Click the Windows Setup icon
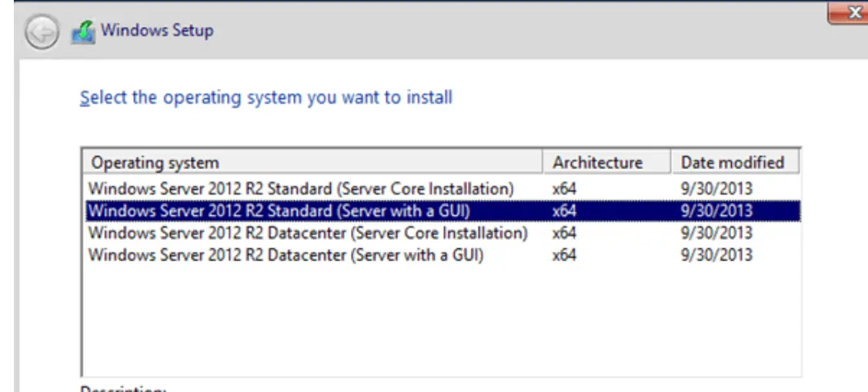 (82, 32)
